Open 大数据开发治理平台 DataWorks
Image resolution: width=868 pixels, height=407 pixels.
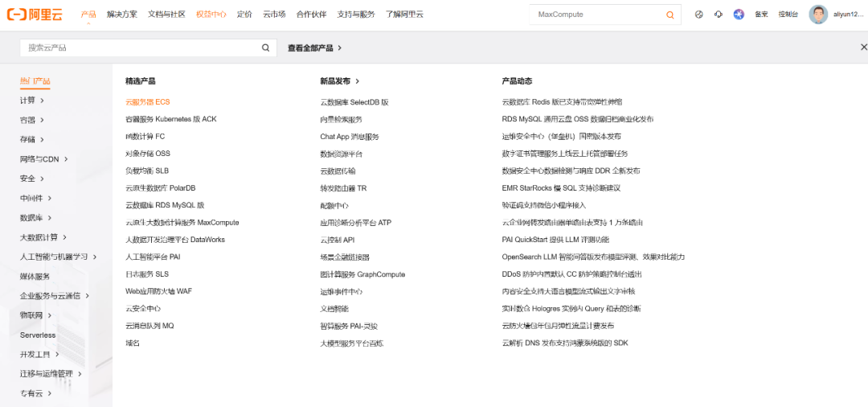coord(175,240)
